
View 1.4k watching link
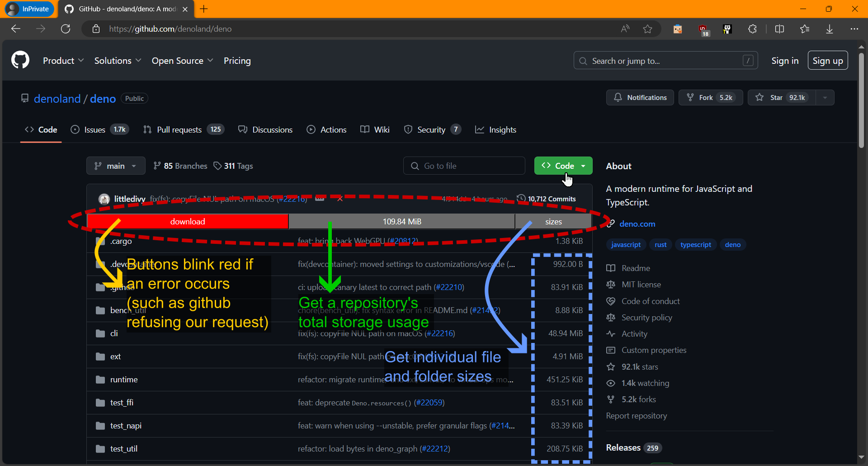638,383
